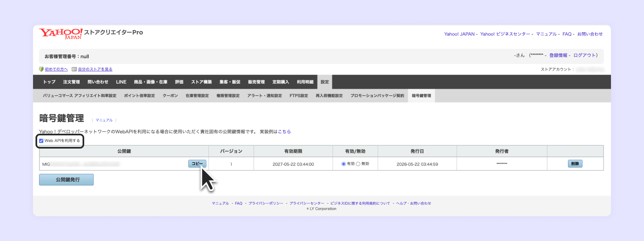Open バリューコマース アフィリエイト料率設定 submenu
Image resolution: width=644 pixels, height=241 pixels.
click(x=80, y=96)
